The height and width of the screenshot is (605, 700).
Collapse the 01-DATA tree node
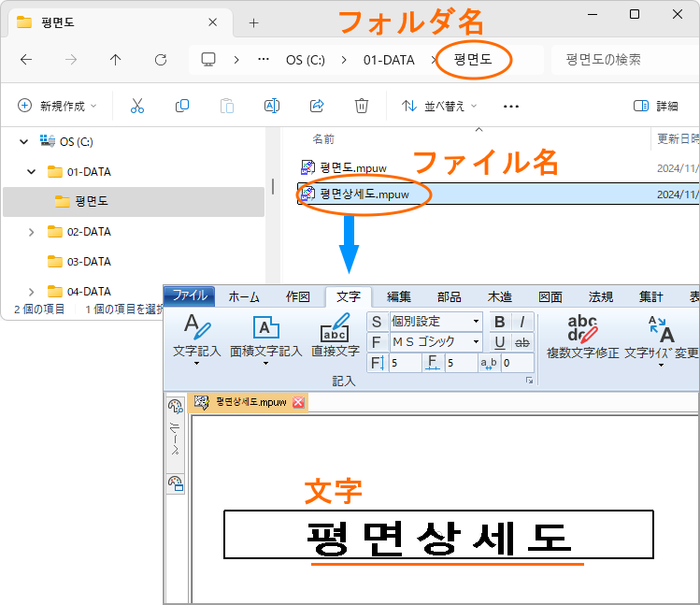point(31,171)
